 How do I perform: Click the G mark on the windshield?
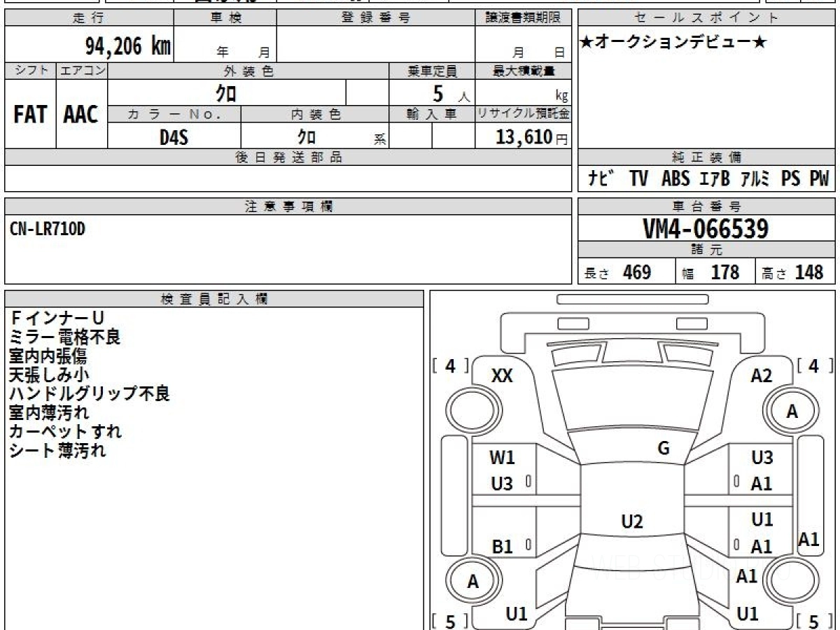coord(664,448)
